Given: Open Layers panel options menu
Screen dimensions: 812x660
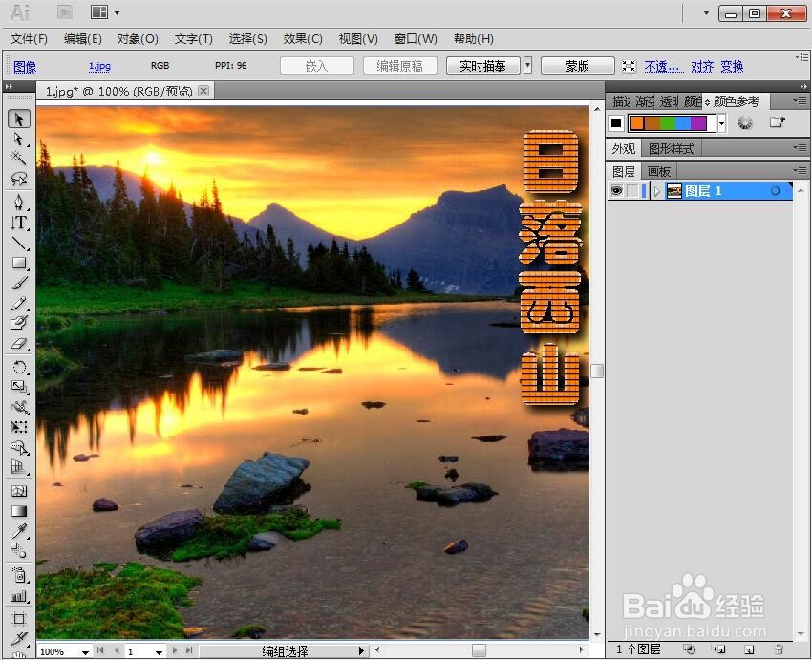Looking at the screenshot, I should (799, 170).
